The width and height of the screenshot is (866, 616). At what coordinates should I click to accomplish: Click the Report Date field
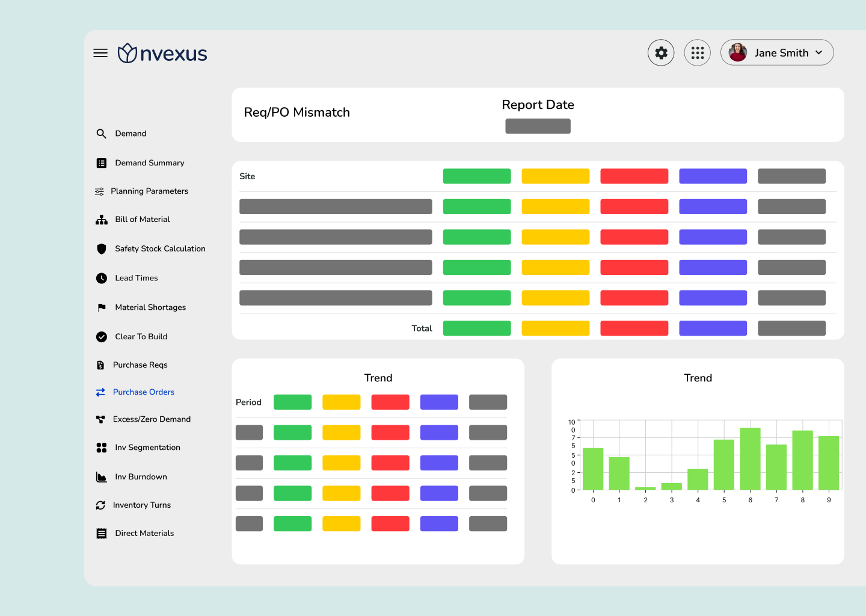click(538, 126)
